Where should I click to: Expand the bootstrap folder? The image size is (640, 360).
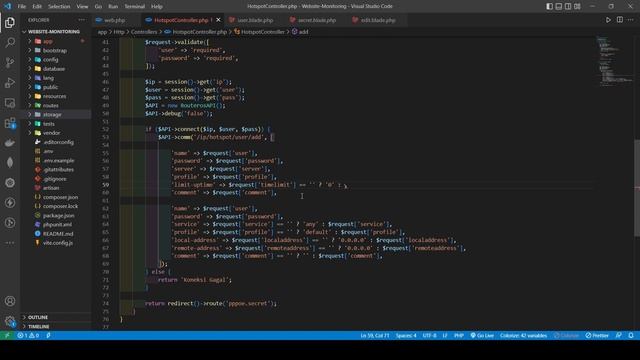55,51
